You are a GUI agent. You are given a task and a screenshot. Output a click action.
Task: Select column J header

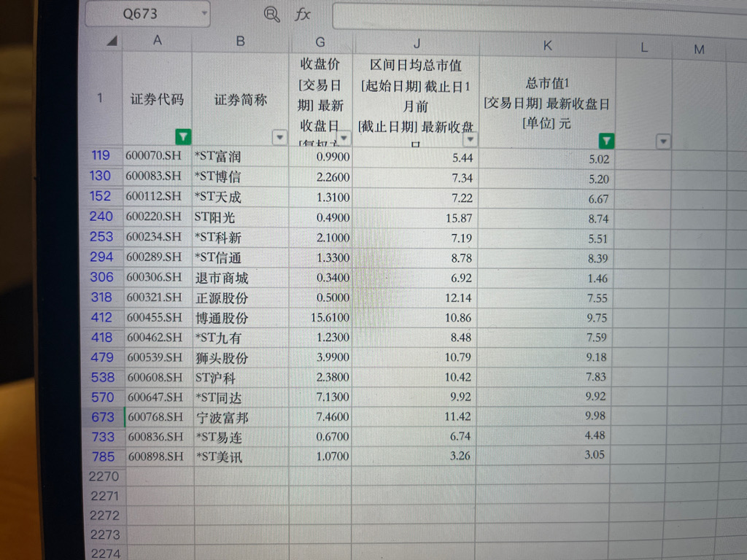[417, 44]
